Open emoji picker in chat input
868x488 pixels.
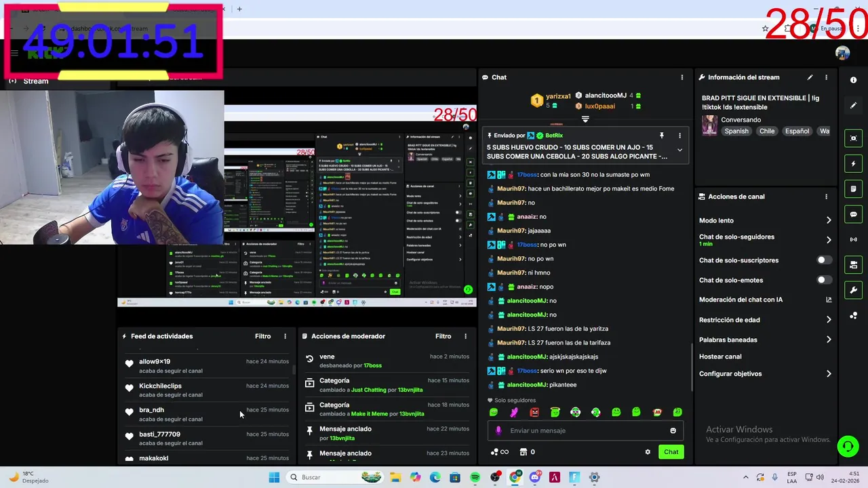[673, 430]
